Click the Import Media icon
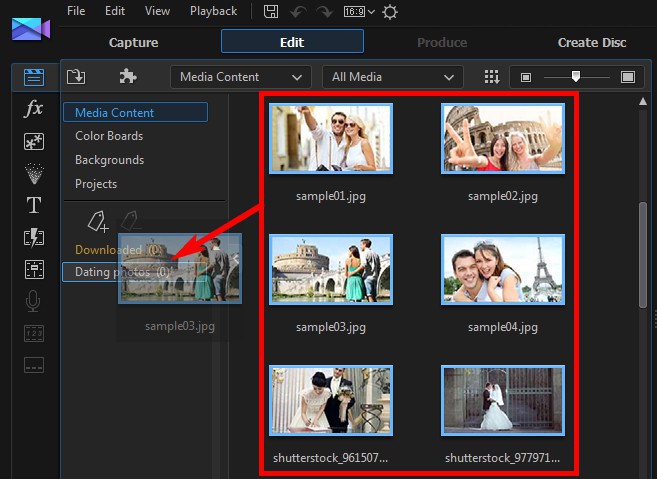 (76, 77)
